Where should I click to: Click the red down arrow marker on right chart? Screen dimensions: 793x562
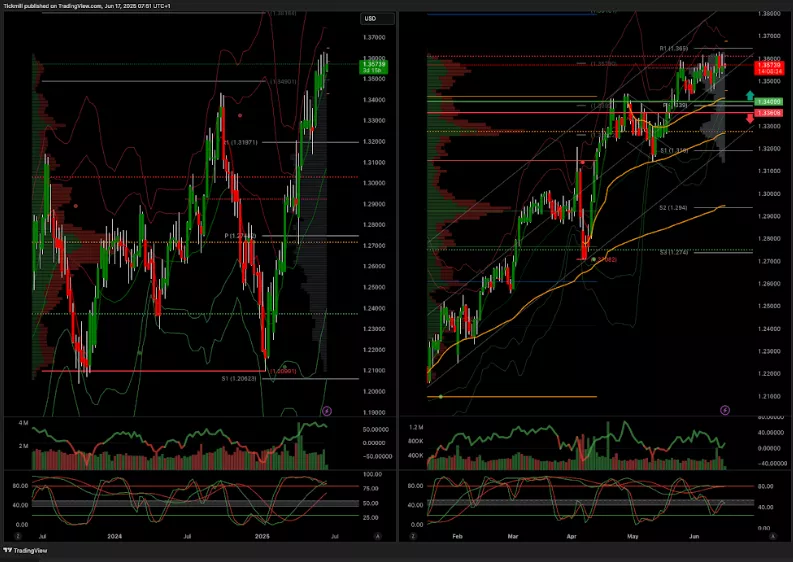(750, 119)
